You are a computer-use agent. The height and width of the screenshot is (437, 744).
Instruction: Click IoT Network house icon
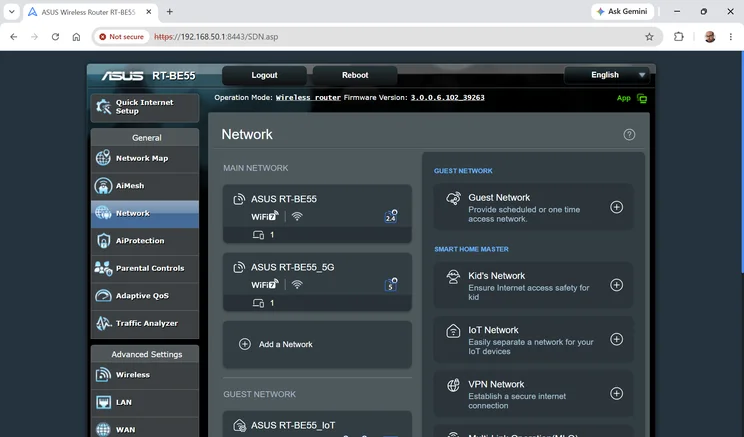point(453,331)
